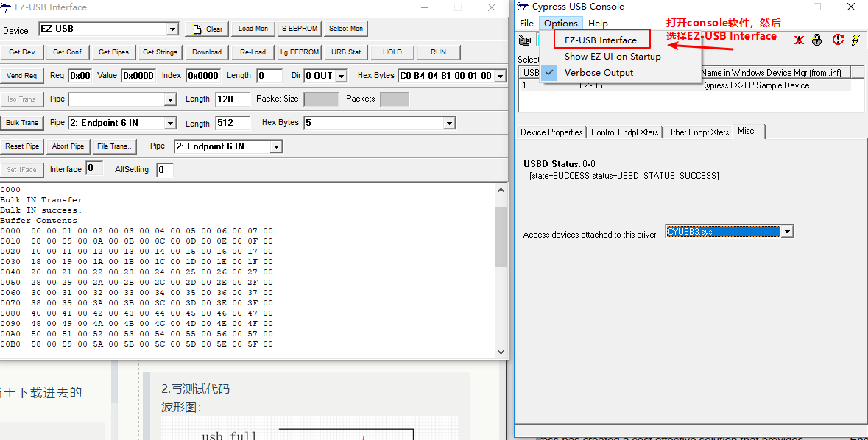The image size is (868, 440).
Task: Click the URB Stat button
Action: [346, 52]
